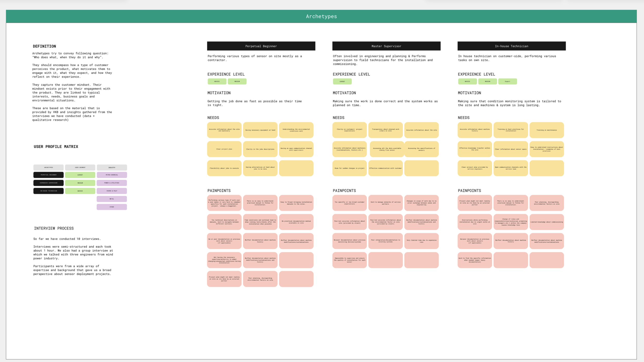The width and height of the screenshot is (644, 362).
Task: Select the green EXPERT chip in the matrix
Action: click(x=80, y=175)
